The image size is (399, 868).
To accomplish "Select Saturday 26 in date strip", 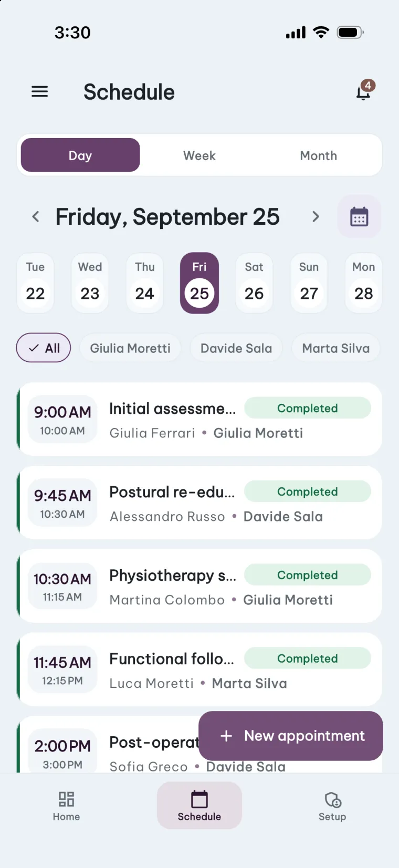I will [x=254, y=283].
